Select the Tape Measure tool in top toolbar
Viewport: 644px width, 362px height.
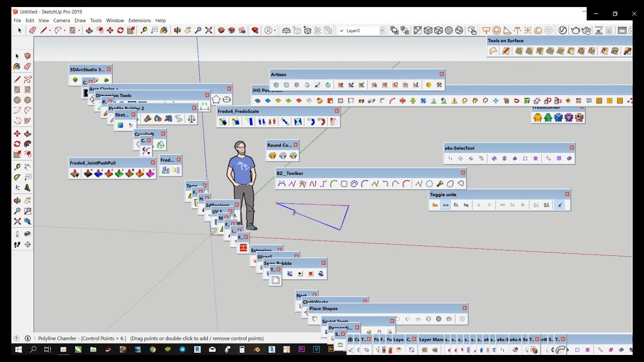143,31
